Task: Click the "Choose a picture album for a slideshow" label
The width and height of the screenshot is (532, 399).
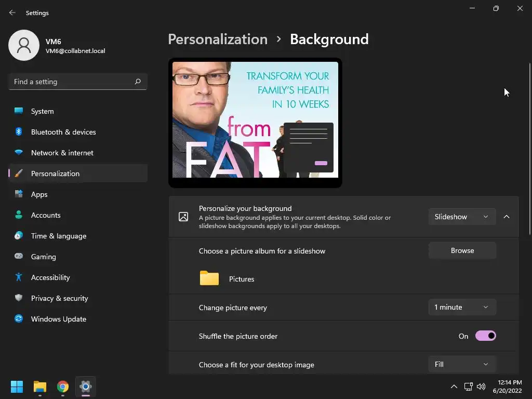Action: [x=262, y=251]
